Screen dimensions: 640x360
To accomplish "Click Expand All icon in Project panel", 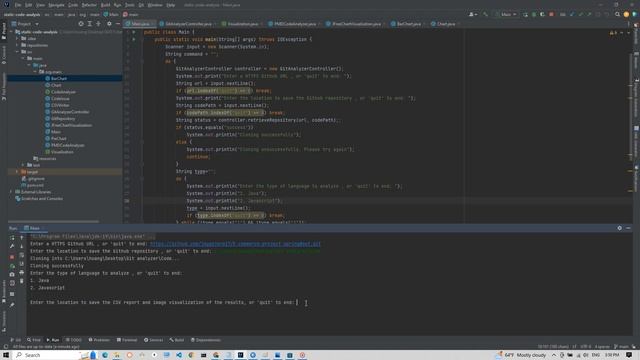I will pos(90,24).
